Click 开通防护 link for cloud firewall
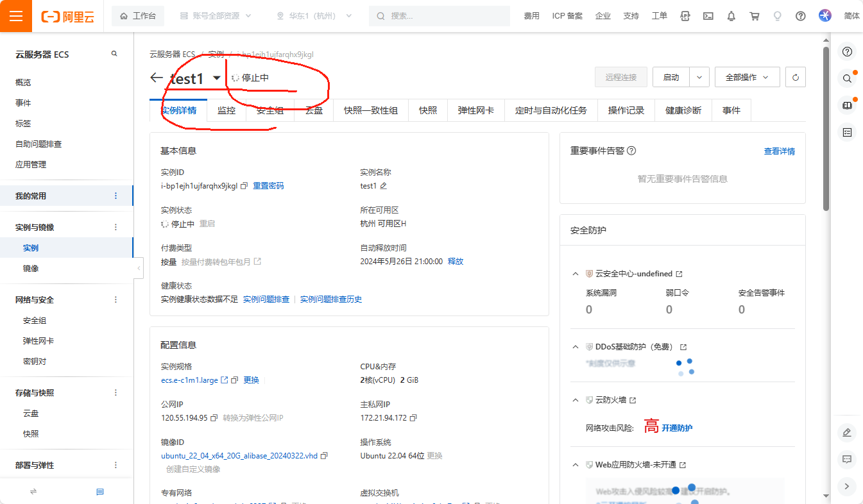This screenshot has height=504, width=863. (677, 428)
